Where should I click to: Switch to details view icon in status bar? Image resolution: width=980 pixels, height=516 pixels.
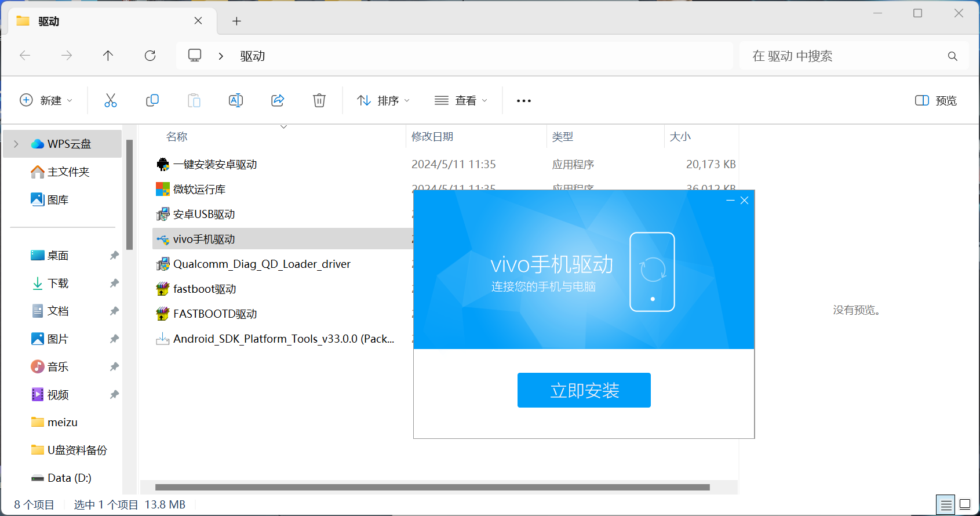coord(946,505)
